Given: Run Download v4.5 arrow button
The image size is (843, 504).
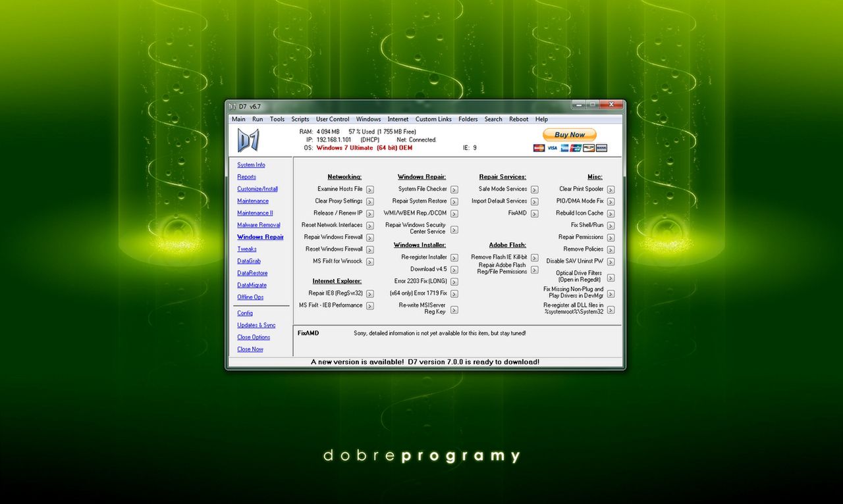Looking at the screenshot, I should click(454, 270).
